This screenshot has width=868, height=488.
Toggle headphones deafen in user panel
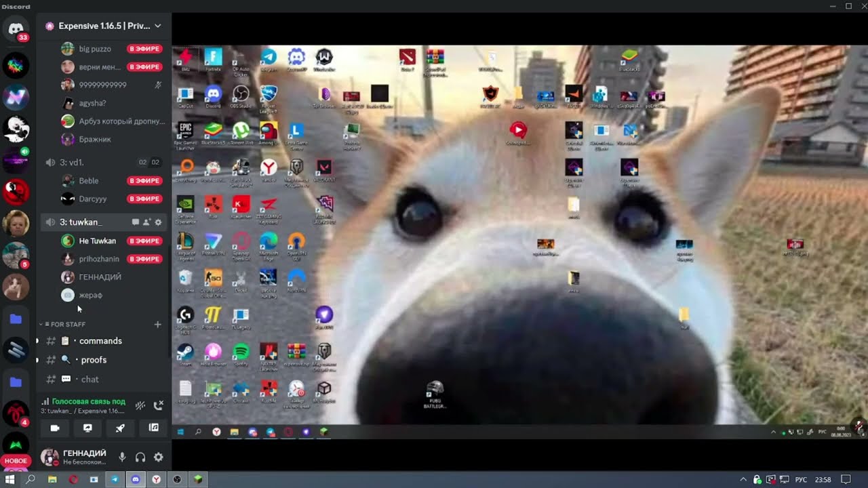point(140,457)
